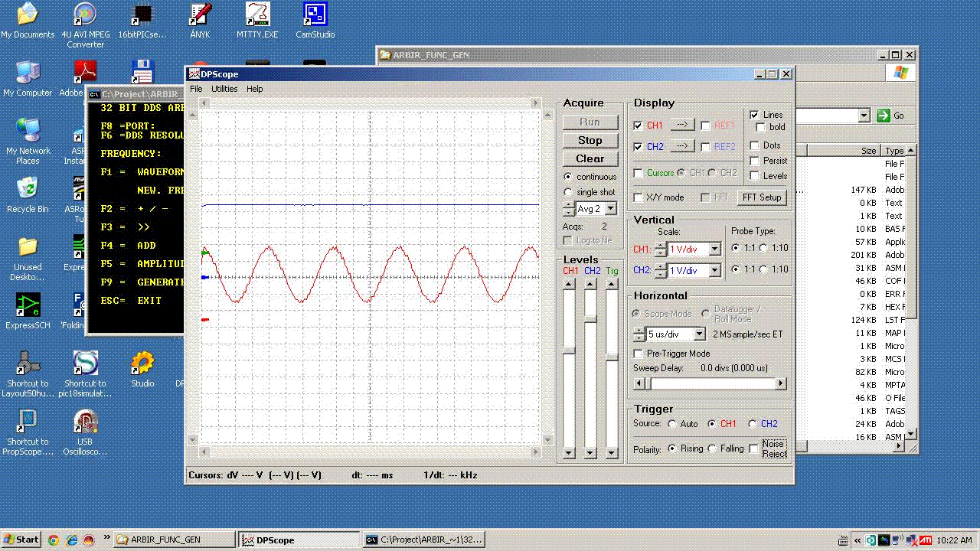Click the horizontal timebase stepper arrows

[x=640, y=334]
